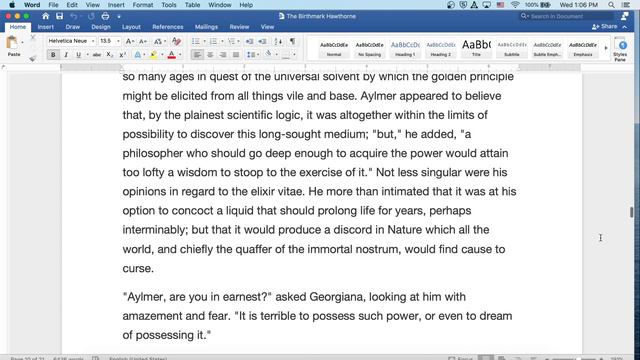Open macOS Spotlight search magnifier
The height and width of the screenshot is (360, 640).
click(611, 5)
